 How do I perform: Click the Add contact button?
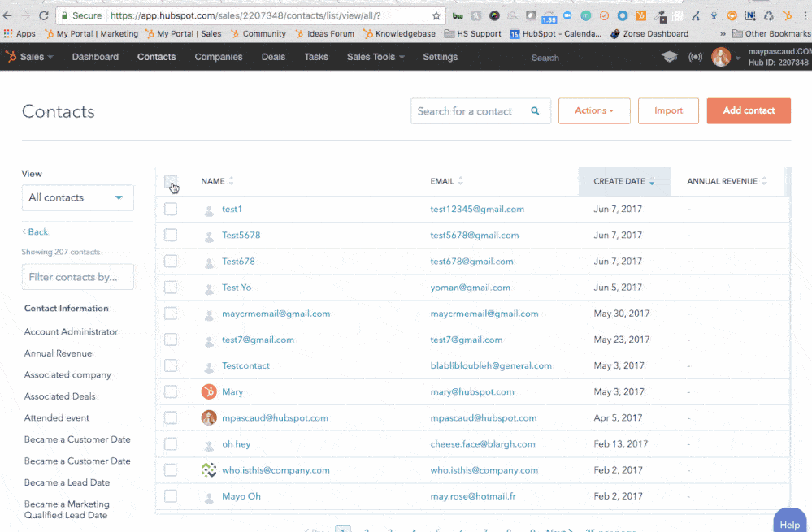748,110
